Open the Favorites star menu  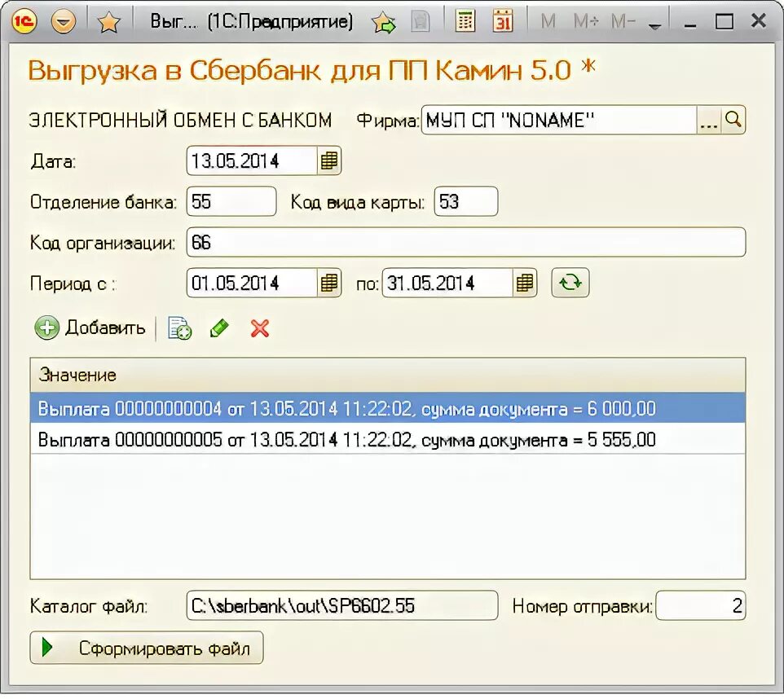tap(108, 22)
